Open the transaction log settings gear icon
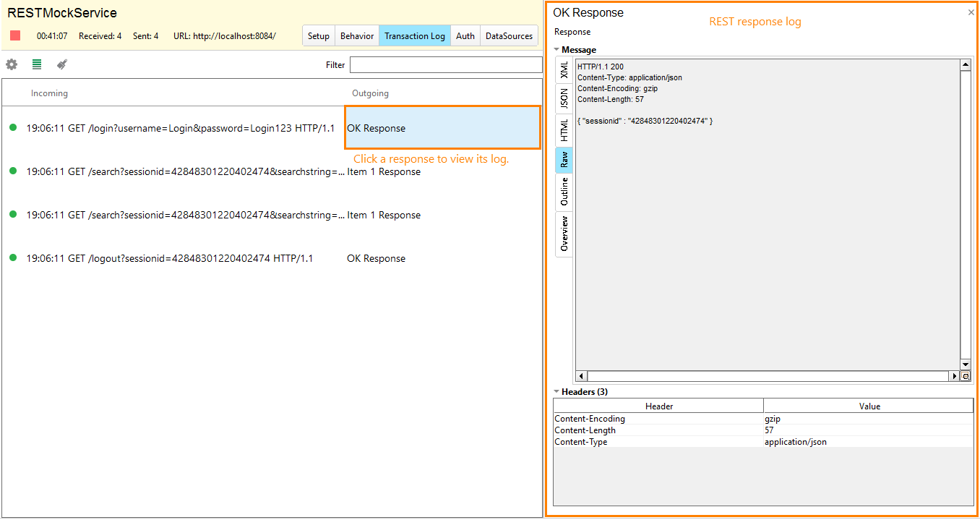The width and height of the screenshot is (980, 520). pos(12,64)
